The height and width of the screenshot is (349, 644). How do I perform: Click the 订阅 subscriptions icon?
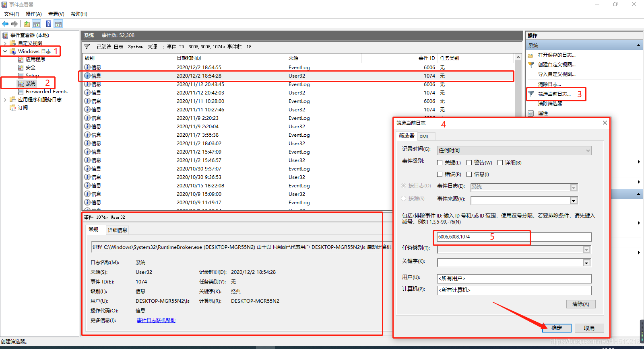click(13, 107)
